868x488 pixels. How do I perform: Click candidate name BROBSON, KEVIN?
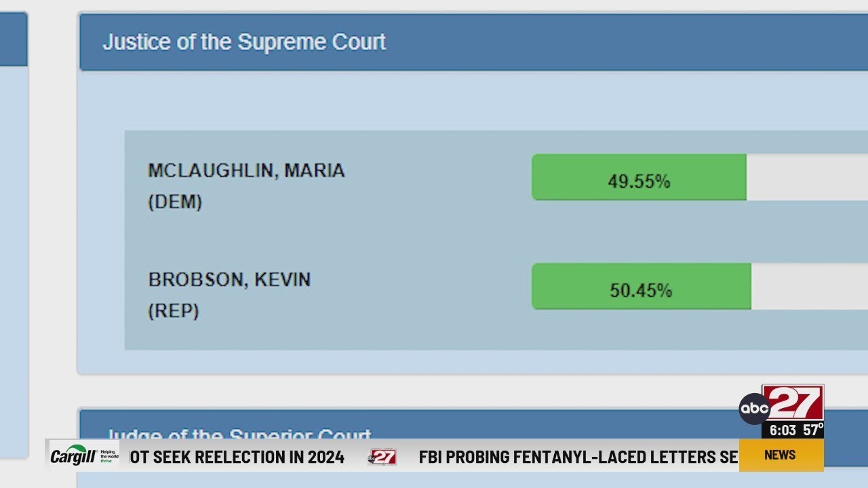(229, 279)
